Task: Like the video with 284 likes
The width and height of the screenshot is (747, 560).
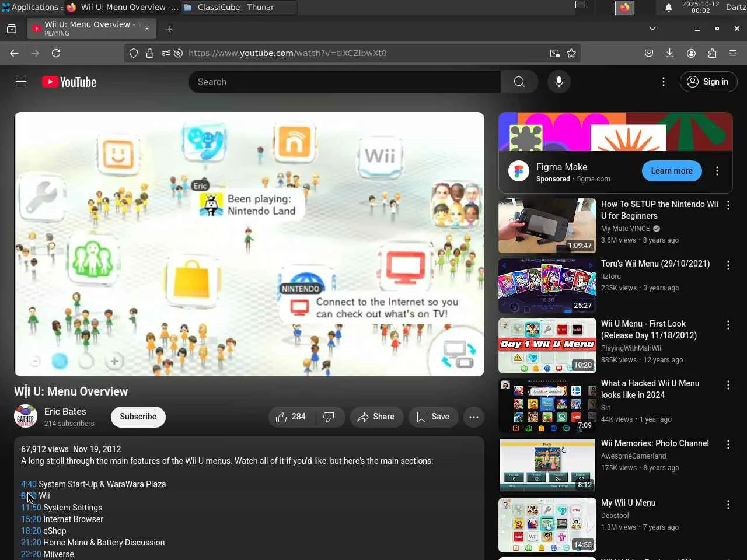Action: 291,416
